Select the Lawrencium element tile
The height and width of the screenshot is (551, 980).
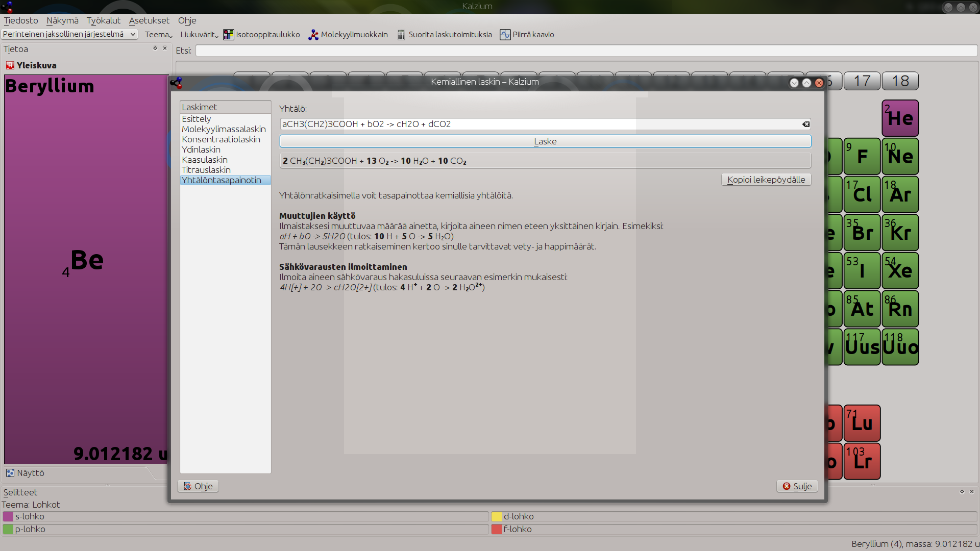(862, 461)
